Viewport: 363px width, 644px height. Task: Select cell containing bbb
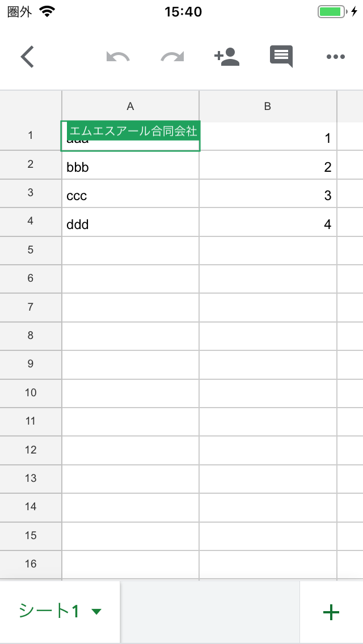click(130, 167)
